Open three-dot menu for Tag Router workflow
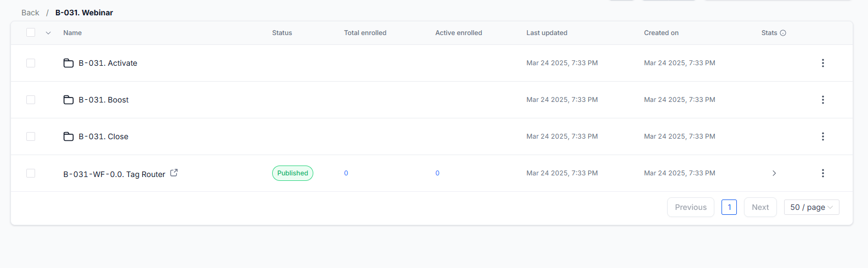 (822, 173)
